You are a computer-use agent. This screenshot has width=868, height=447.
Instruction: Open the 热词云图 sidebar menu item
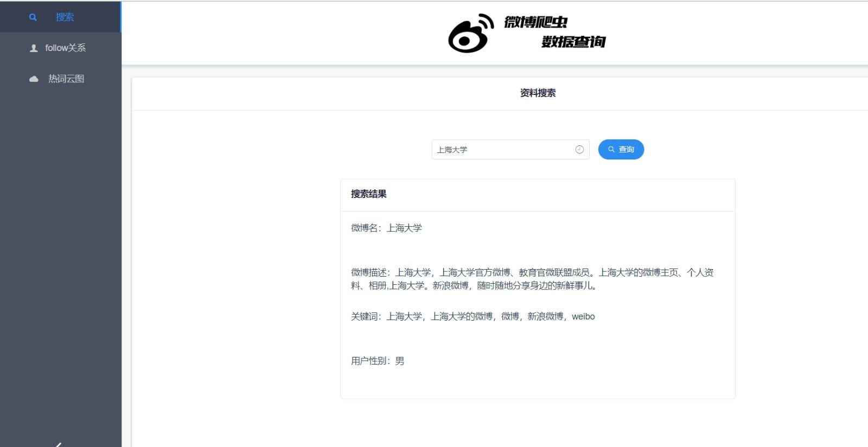[x=60, y=79]
